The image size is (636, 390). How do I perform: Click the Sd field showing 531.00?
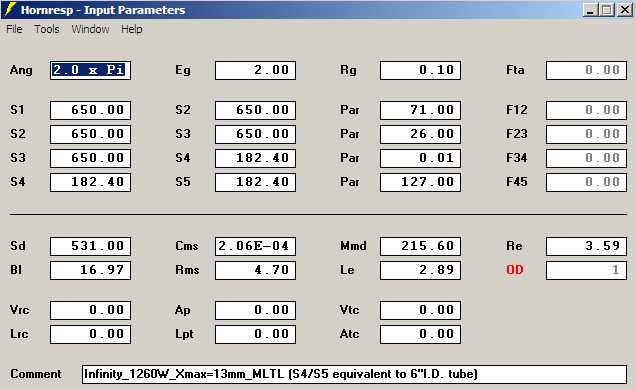tap(90, 246)
